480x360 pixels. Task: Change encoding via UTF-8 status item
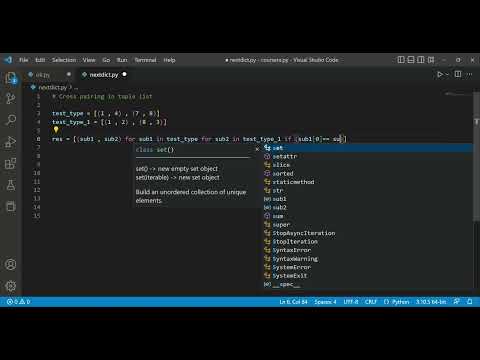point(351,302)
